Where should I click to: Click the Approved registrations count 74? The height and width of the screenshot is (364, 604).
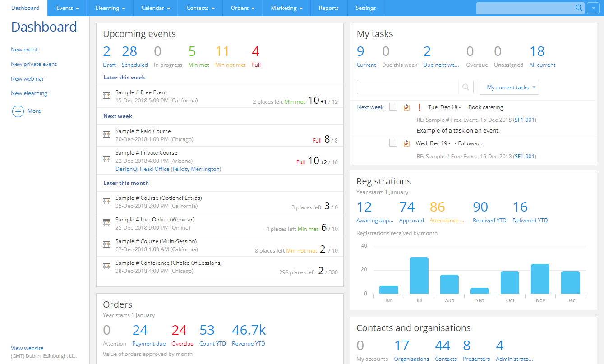(407, 207)
